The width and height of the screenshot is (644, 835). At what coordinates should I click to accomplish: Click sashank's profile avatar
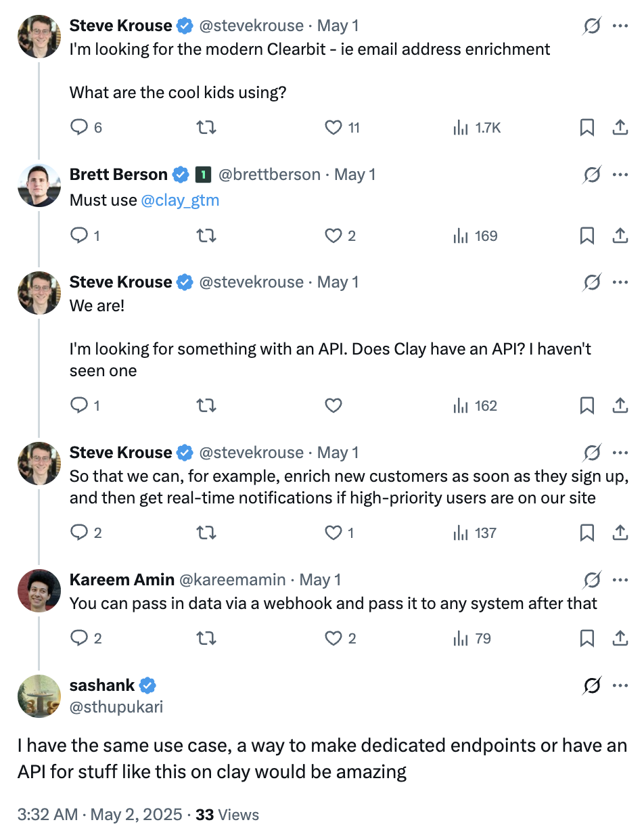[39, 696]
